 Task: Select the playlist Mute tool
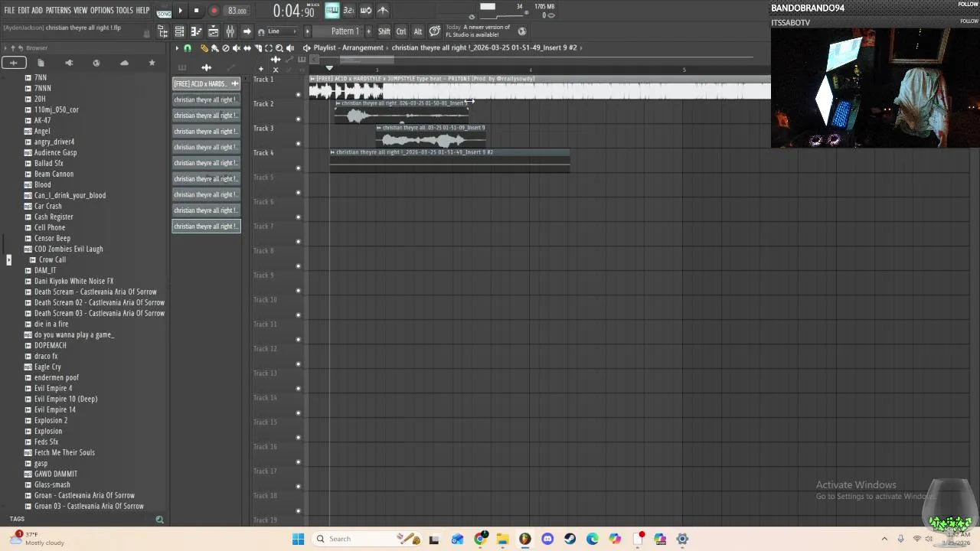point(236,48)
